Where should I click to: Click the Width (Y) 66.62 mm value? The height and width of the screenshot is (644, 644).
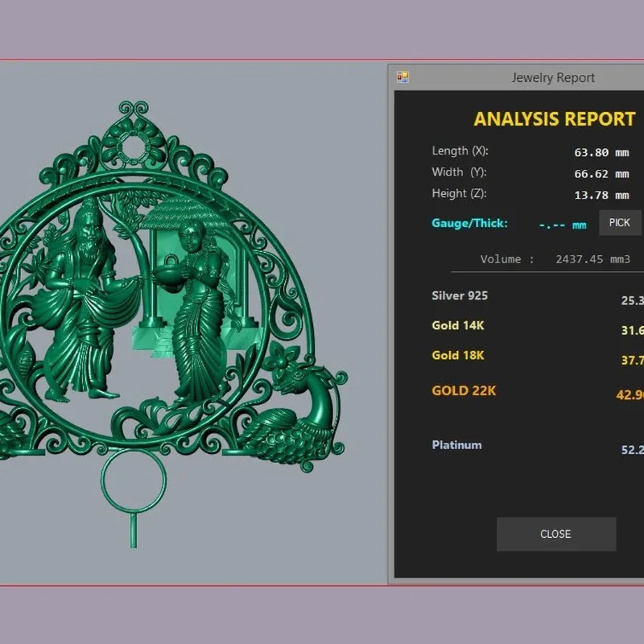(601, 174)
